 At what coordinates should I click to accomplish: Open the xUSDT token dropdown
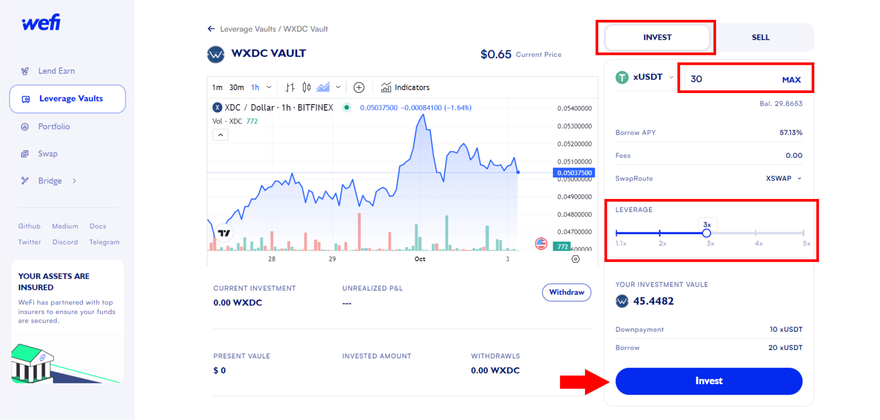646,77
